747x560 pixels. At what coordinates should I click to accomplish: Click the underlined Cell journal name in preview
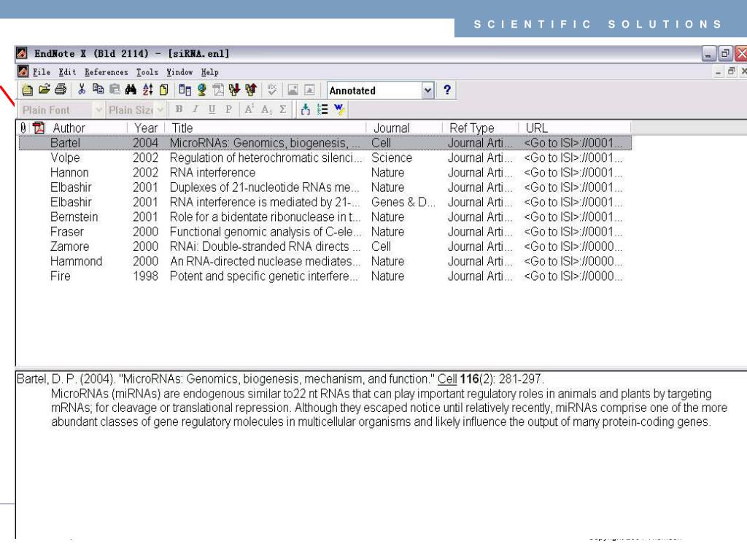[447, 379]
